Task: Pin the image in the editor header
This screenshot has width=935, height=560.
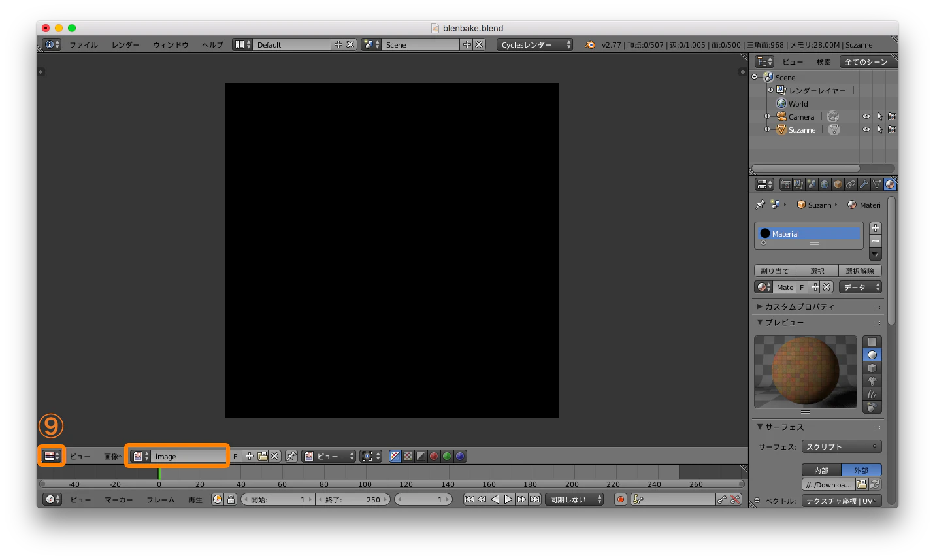Action: coord(291,456)
